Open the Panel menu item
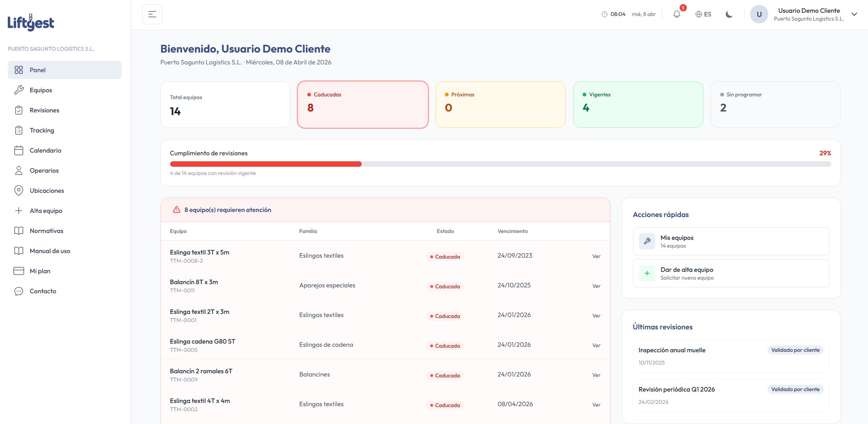This screenshot has width=868, height=424. click(x=64, y=70)
